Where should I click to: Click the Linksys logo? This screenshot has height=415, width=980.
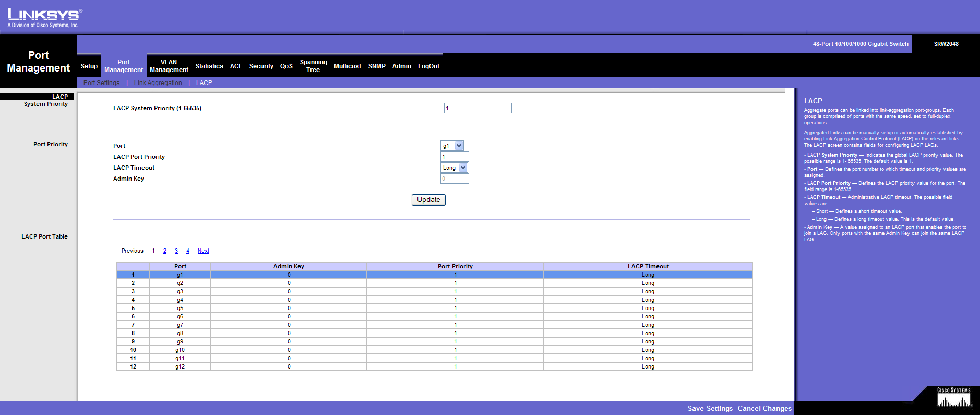[x=44, y=18]
